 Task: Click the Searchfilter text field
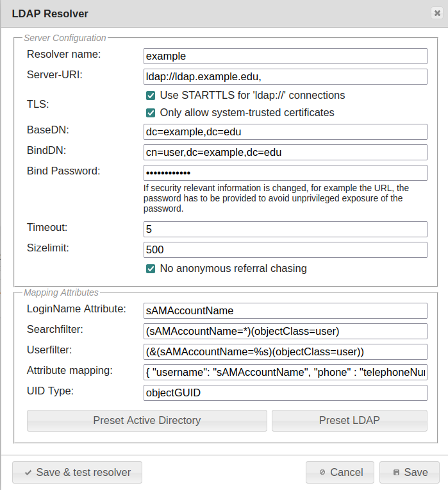click(285, 331)
